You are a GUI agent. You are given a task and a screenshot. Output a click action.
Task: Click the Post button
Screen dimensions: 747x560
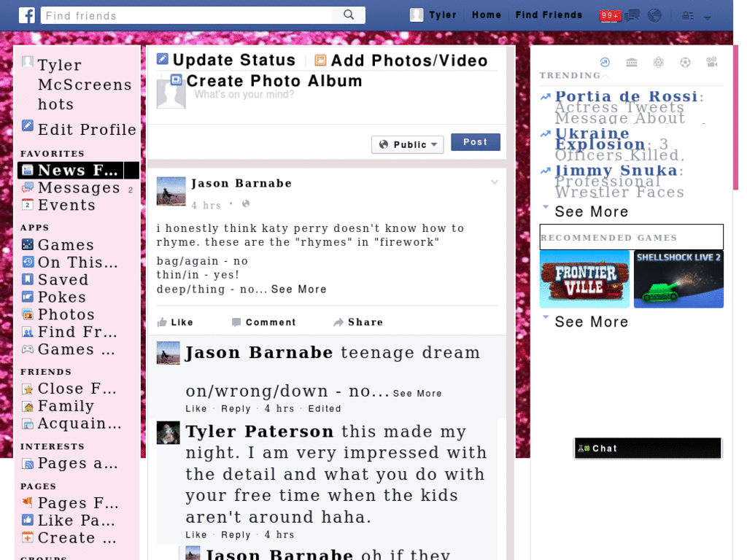[x=476, y=142]
